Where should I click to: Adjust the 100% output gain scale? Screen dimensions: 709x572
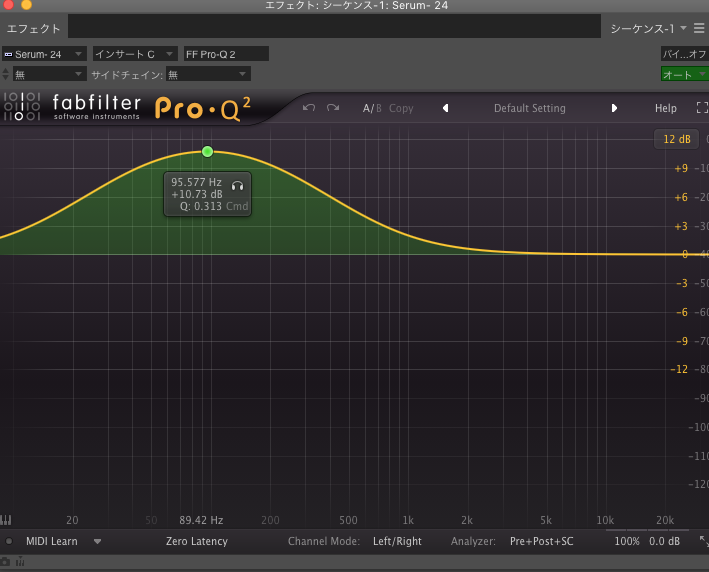point(627,541)
